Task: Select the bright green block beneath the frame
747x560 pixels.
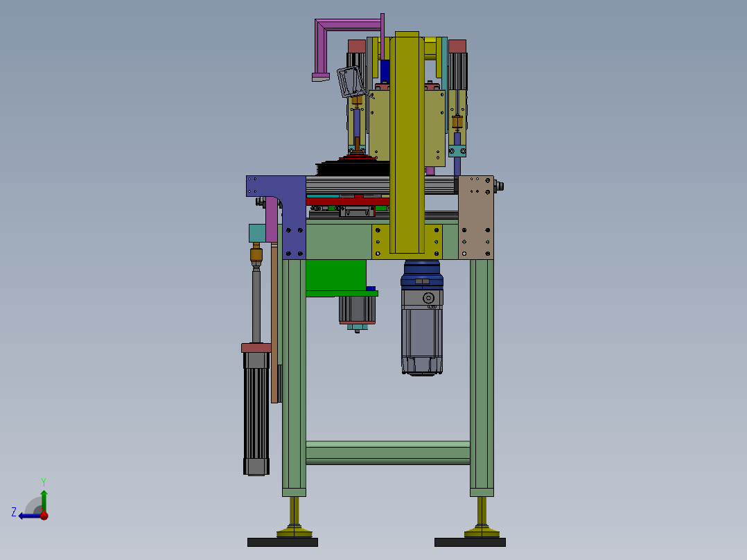Action: click(x=336, y=277)
